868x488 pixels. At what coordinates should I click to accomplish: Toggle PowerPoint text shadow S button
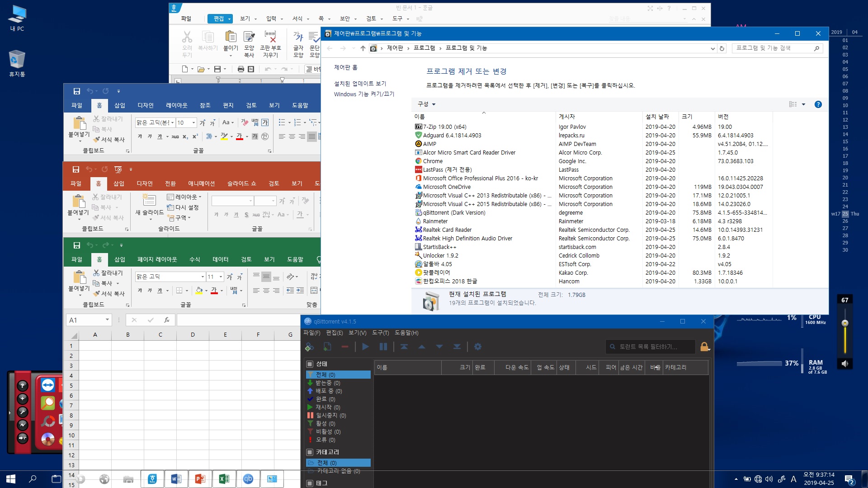[246, 215]
